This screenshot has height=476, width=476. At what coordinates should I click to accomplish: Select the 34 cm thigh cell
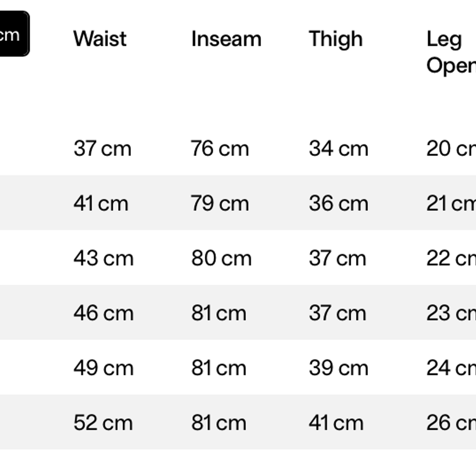tap(338, 148)
